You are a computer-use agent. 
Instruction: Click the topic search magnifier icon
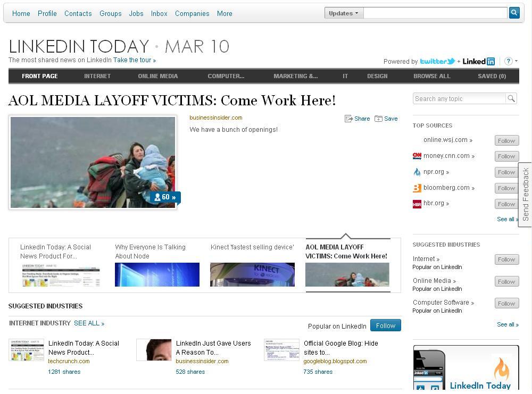[x=511, y=98]
